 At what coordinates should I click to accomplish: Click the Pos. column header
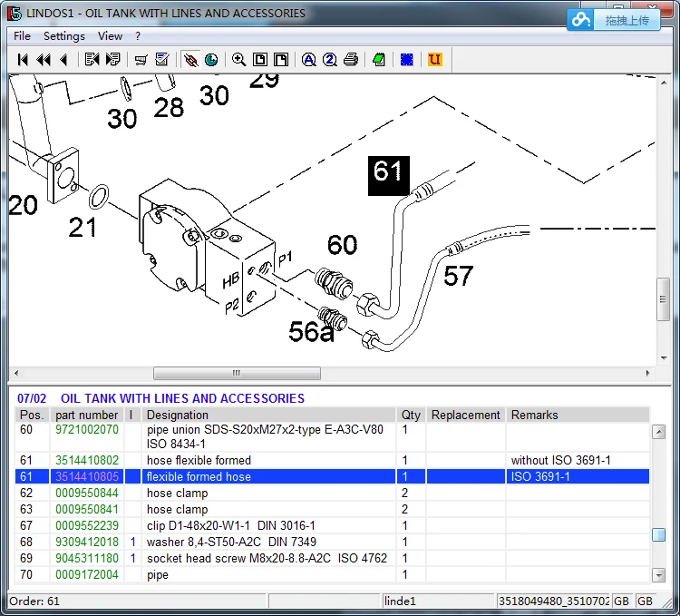pos(32,416)
